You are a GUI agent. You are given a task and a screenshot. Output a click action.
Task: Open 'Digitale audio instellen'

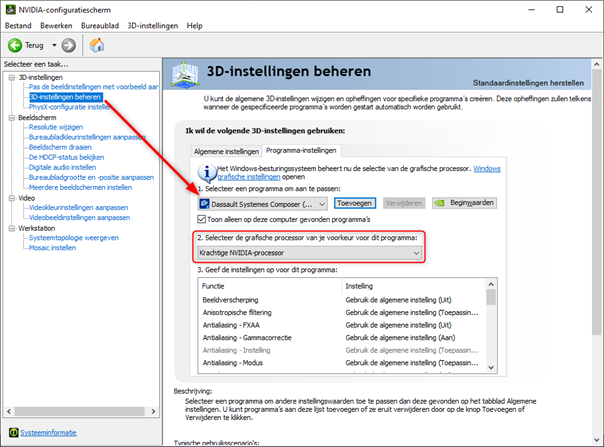(62, 167)
